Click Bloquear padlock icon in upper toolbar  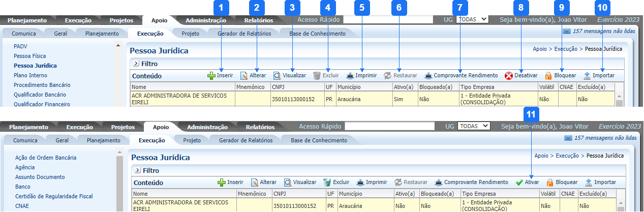click(x=548, y=76)
